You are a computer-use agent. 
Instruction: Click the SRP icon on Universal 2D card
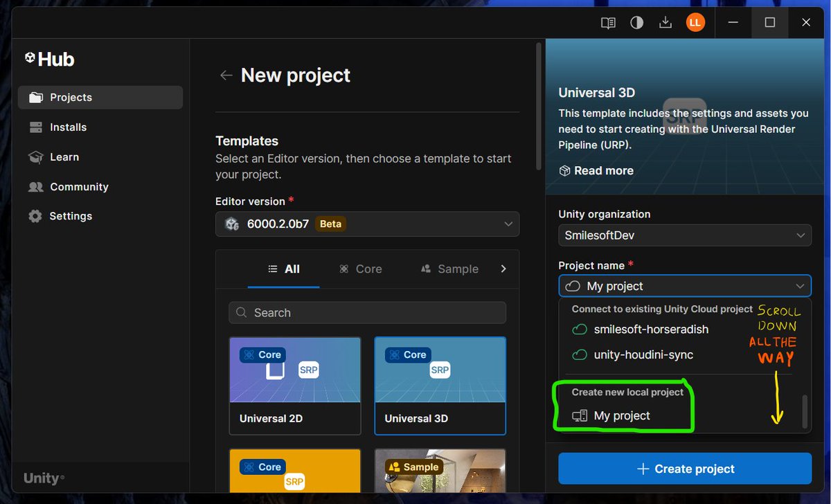coord(309,370)
